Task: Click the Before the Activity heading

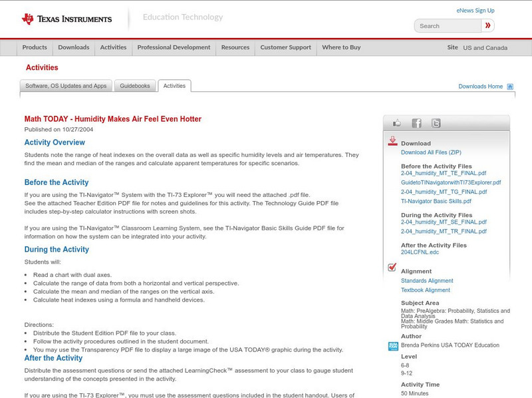Action: click(57, 182)
